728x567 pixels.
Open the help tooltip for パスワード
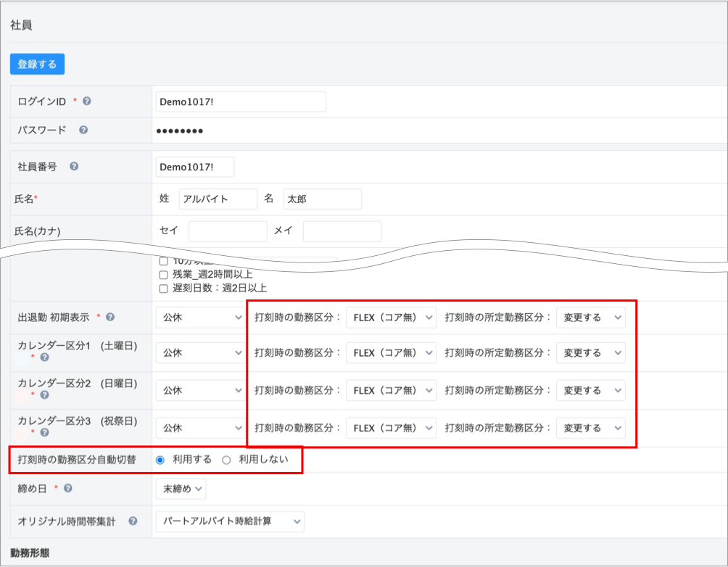pos(83,131)
